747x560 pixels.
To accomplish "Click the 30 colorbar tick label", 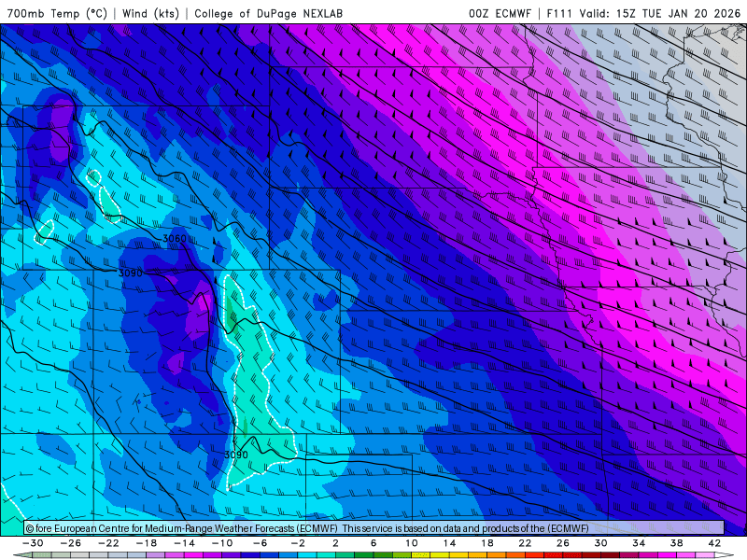I will click(600, 543).
